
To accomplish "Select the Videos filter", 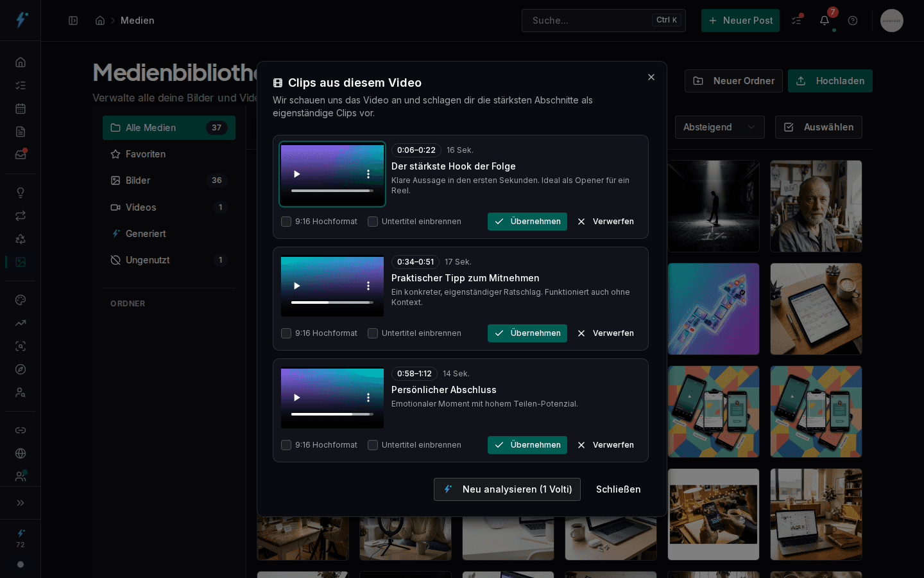I will [x=169, y=207].
